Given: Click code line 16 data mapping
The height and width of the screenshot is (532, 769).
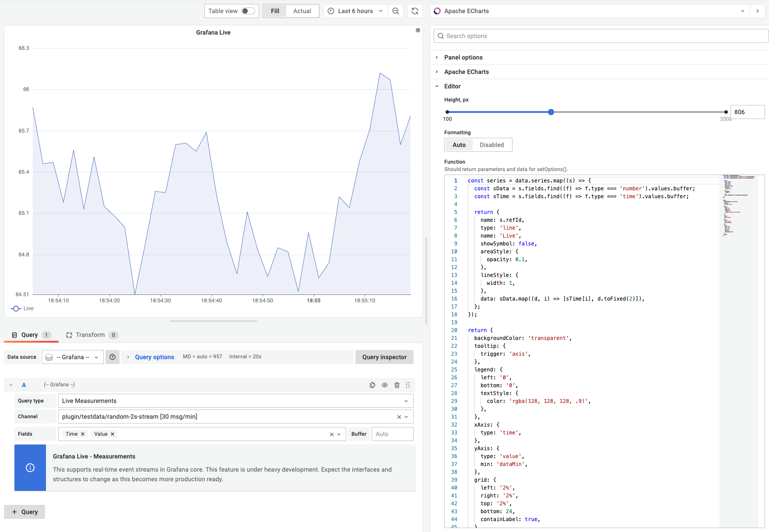Looking at the screenshot, I should [x=562, y=299].
